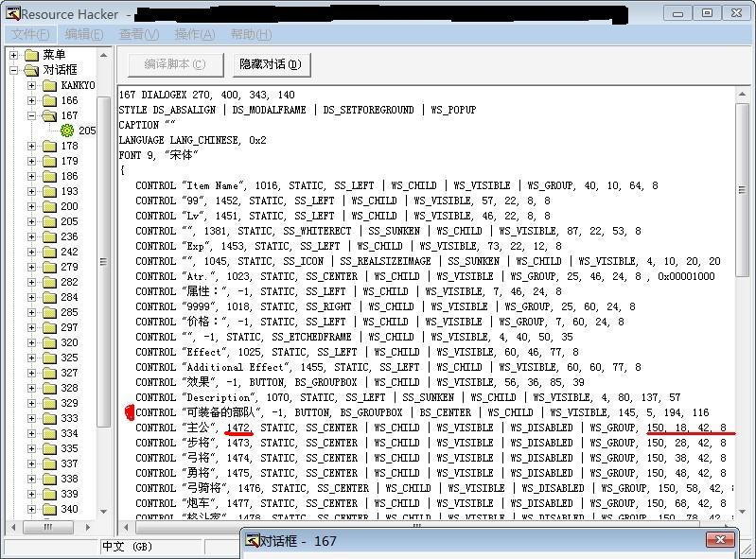Select the KANKYO folder icon
756x559 pixels.
click(49, 85)
